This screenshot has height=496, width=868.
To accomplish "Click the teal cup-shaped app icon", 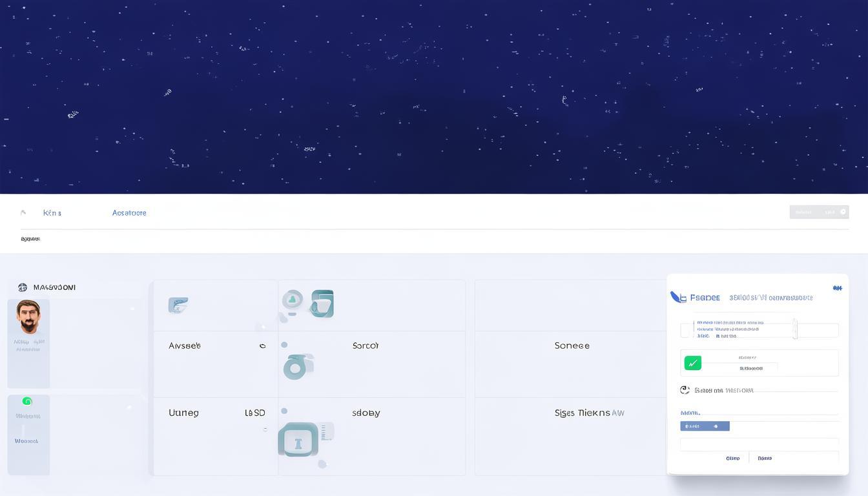I will [x=322, y=304].
